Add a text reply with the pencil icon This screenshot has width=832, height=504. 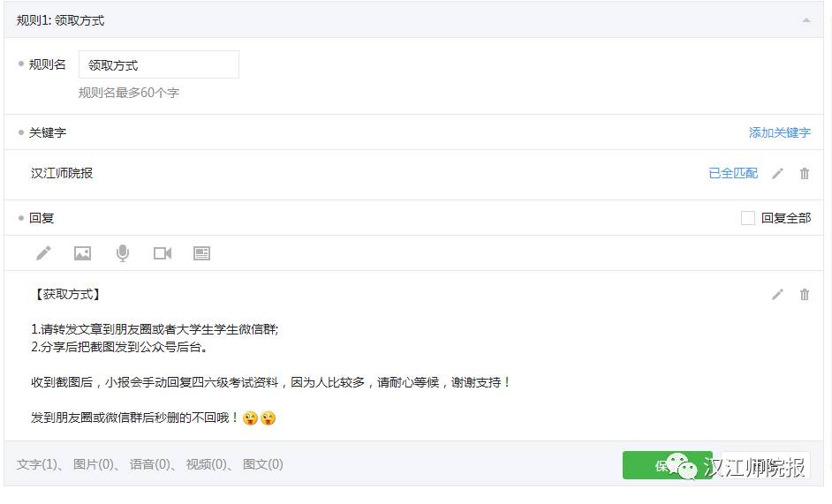(x=43, y=253)
